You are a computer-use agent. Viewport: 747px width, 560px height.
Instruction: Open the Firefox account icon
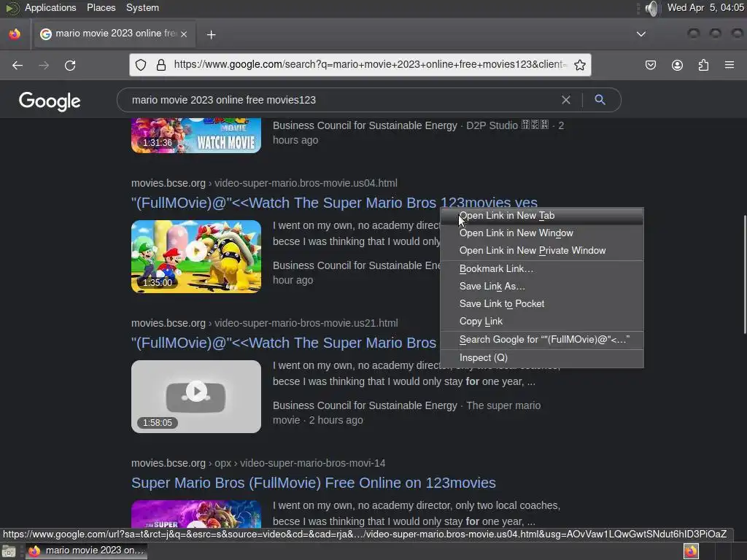(x=677, y=65)
